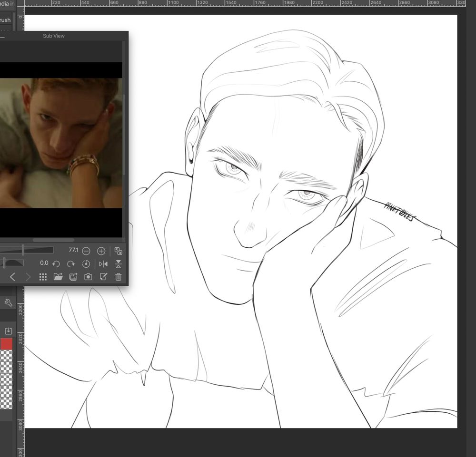The width and height of the screenshot is (476, 457).
Task: Open the Sub View thumbnail grid
Action: [x=43, y=277]
